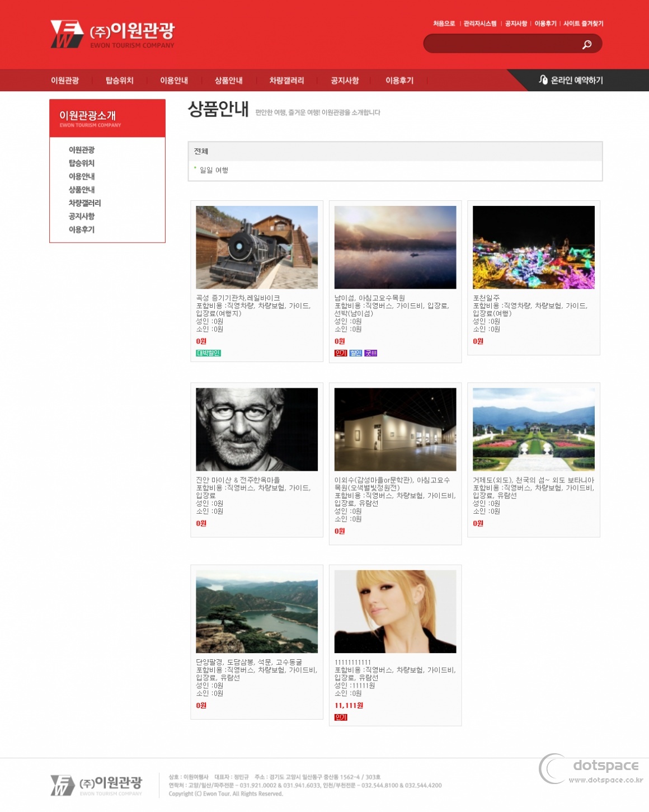
Task: Select 차량갤러리 from the top navigation bar
Action: click(x=286, y=80)
